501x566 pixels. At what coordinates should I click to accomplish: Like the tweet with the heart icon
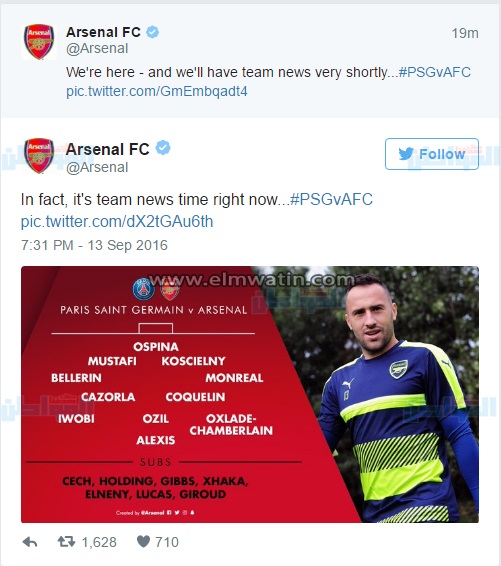[143, 541]
